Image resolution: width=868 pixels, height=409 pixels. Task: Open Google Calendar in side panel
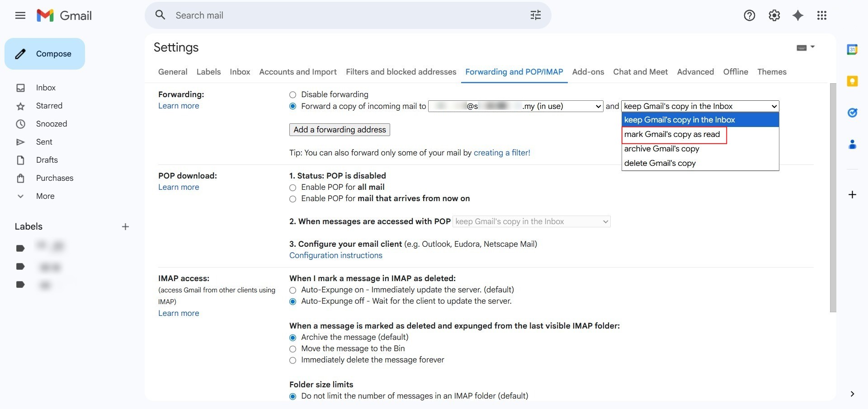click(852, 50)
